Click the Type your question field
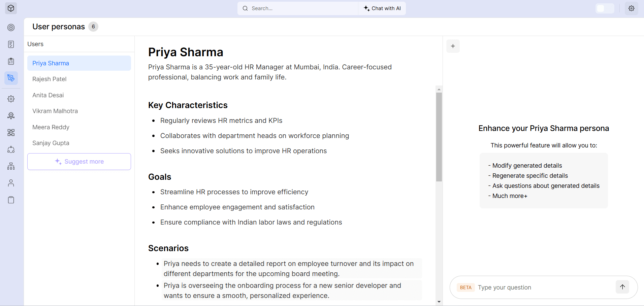The width and height of the screenshot is (644, 306). point(544,287)
